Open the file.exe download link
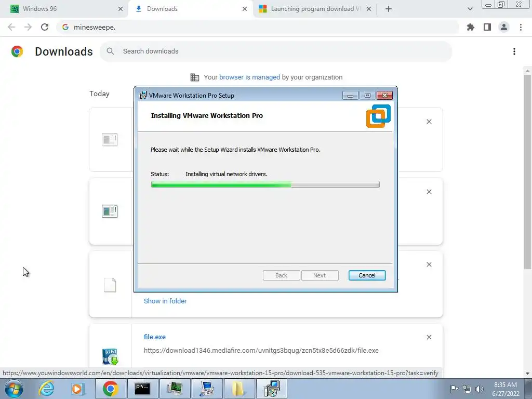This screenshot has height=399, width=532. [155, 337]
